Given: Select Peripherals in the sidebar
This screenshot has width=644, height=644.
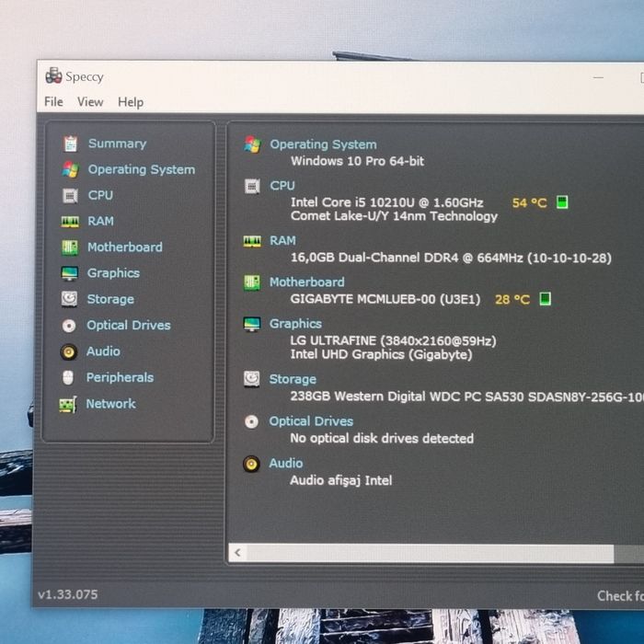Looking at the screenshot, I should pos(120,377).
